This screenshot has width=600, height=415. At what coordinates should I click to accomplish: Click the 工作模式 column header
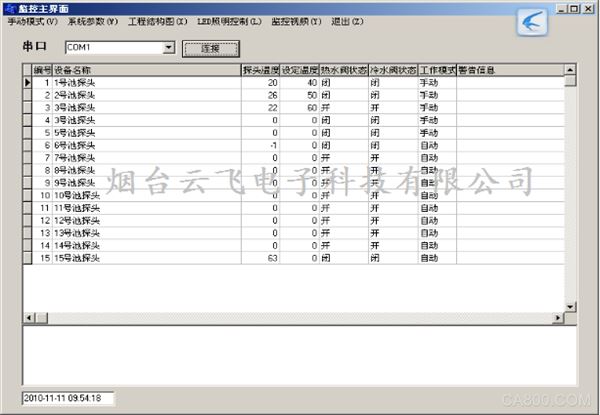pos(437,70)
